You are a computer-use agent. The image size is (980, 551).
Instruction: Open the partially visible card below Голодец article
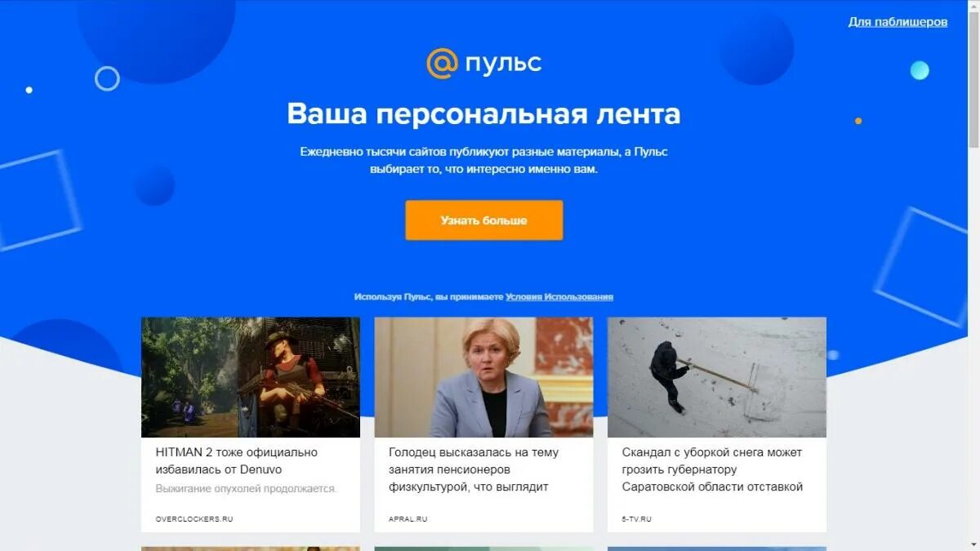pyautogui.click(x=484, y=549)
